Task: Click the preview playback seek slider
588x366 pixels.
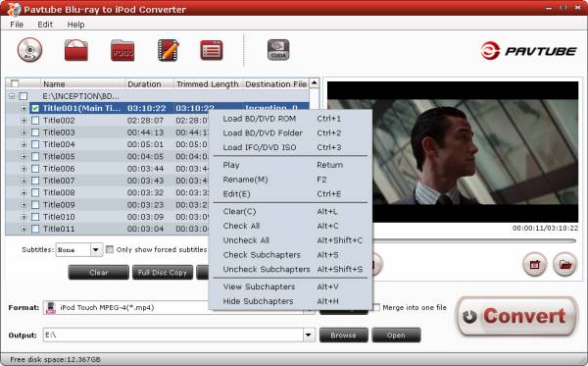Action: [474, 240]
